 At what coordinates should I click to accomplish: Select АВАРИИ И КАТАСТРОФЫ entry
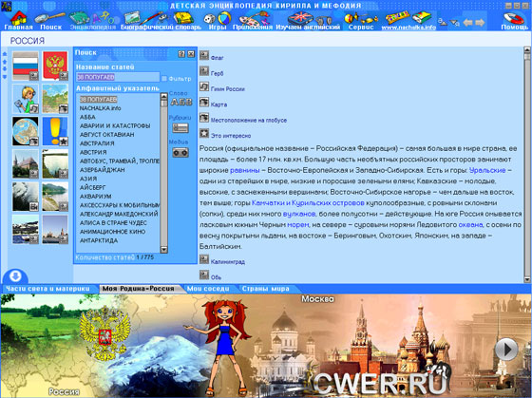pos(115,125)
